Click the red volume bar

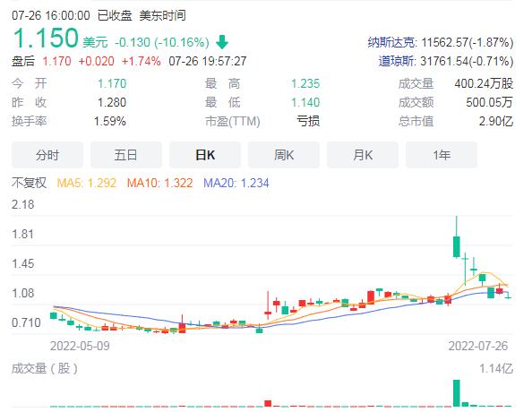coord(268,404)
